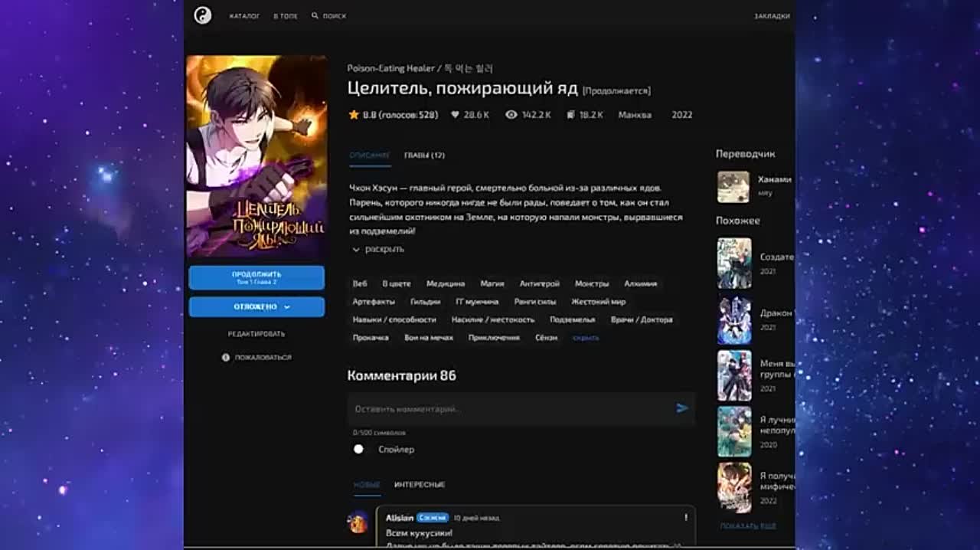980x550 pixels.
Task: Open ЗАКЛАДКИ in the header
Action: [x=772, y=16]
